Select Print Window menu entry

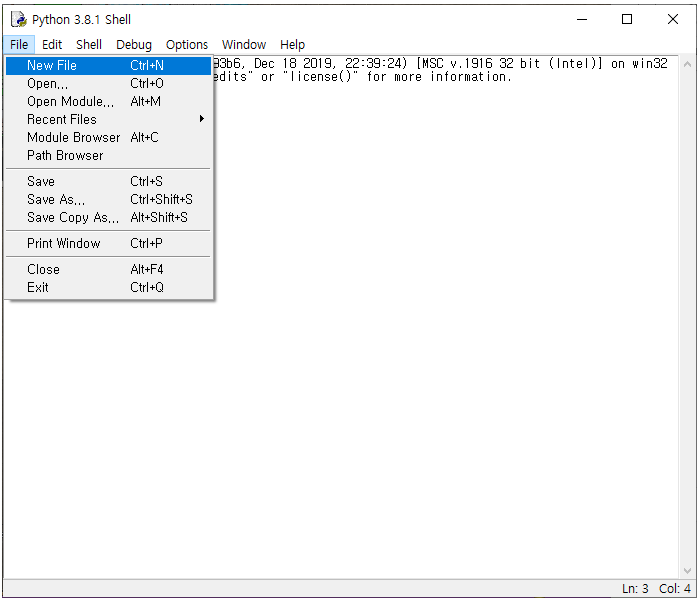[108, 243]
